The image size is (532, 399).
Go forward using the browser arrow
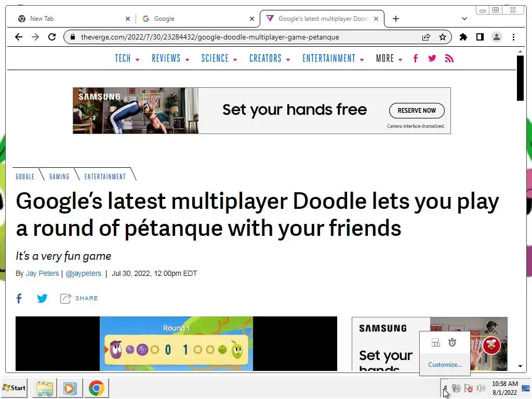point(35,37)
